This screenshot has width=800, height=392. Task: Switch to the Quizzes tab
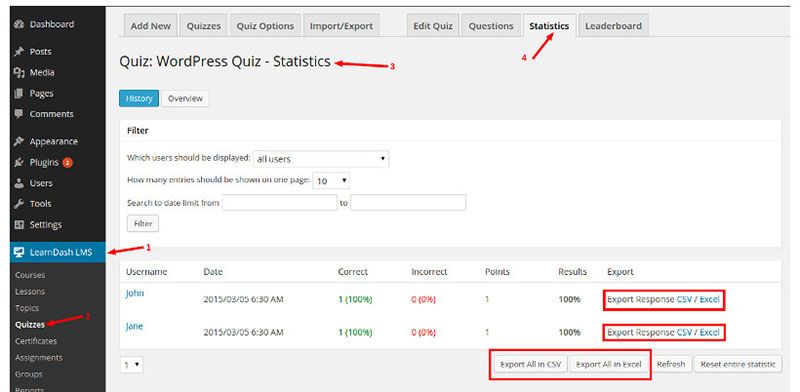(x=204, y=26)
